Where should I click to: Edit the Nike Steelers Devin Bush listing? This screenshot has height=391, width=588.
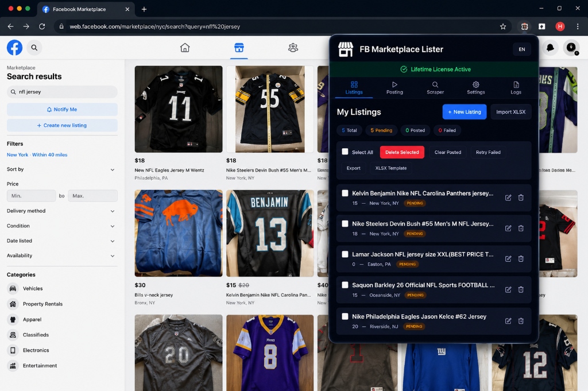coord(508,229)
